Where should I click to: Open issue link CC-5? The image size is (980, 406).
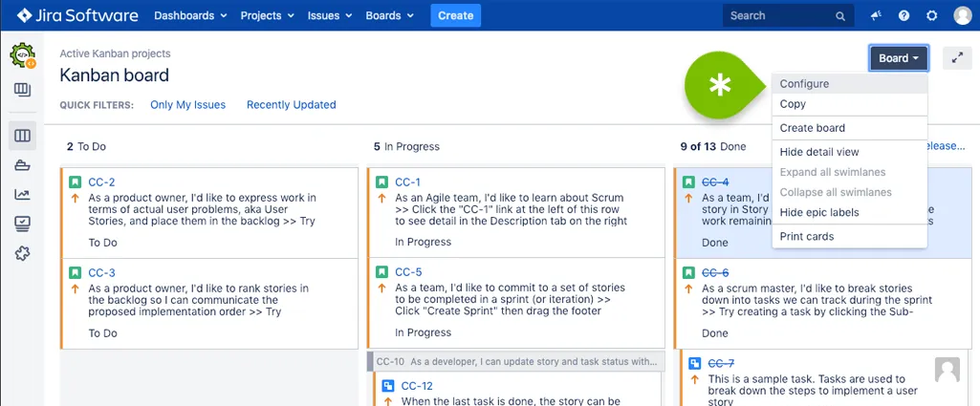pyautogui.click(x=408, y=273)
